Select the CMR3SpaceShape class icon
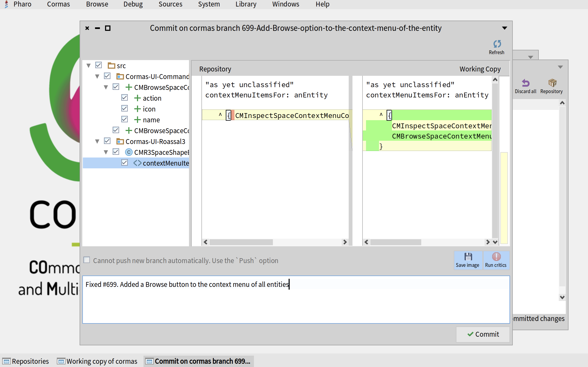The width and height of the screenshot is (588, 367). pos(129,152)
